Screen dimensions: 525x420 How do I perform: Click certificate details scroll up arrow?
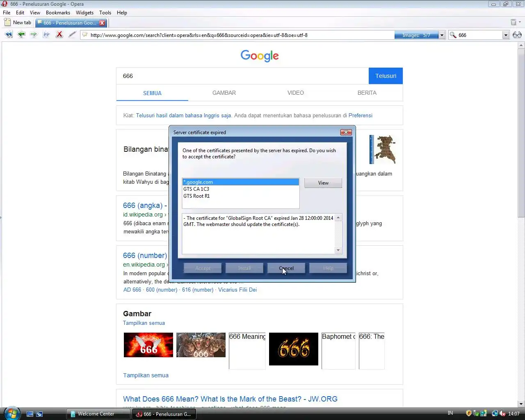click(x=338, y=218)
